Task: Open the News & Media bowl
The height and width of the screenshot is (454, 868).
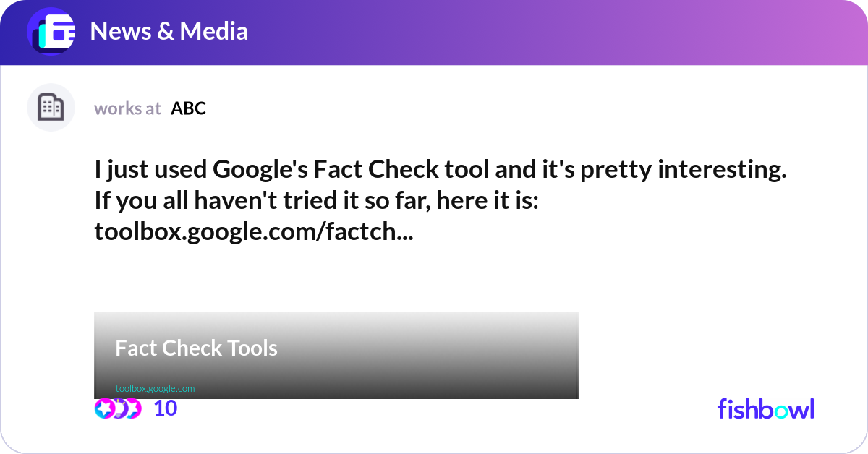Action: pyautogui.click(x=170, y=31)
